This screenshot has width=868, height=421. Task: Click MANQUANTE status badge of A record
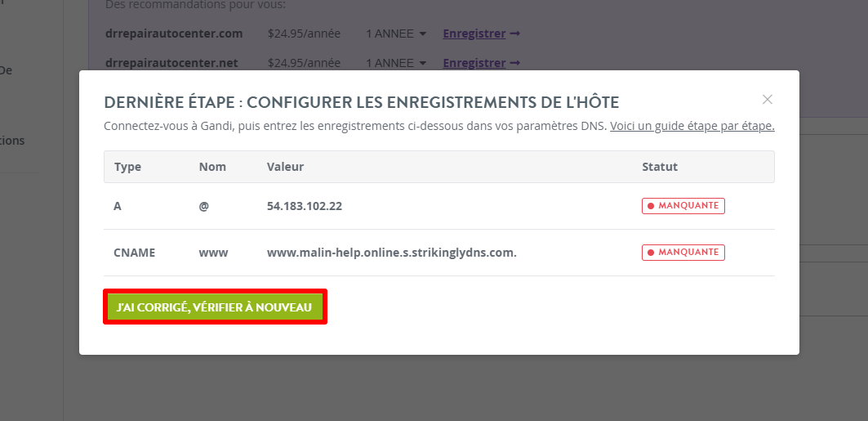pyautogui.click(x=683, y=205)
